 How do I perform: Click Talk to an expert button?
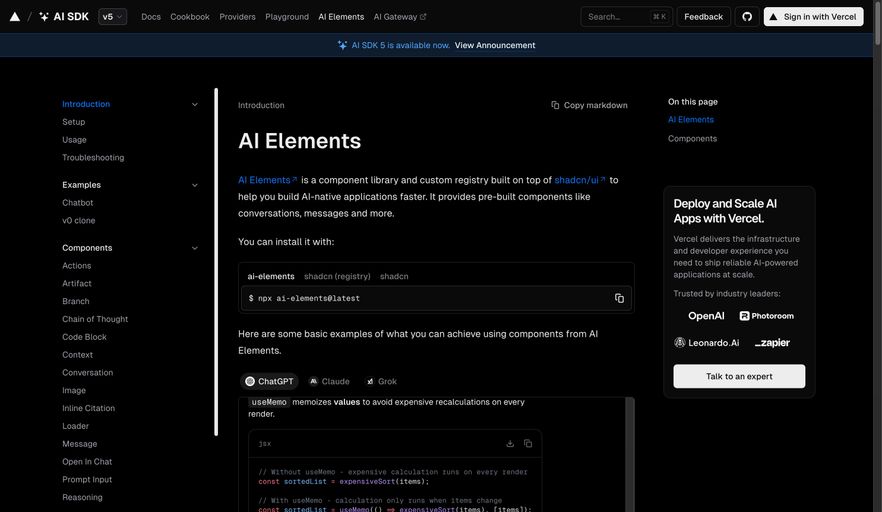pos(739,376)
